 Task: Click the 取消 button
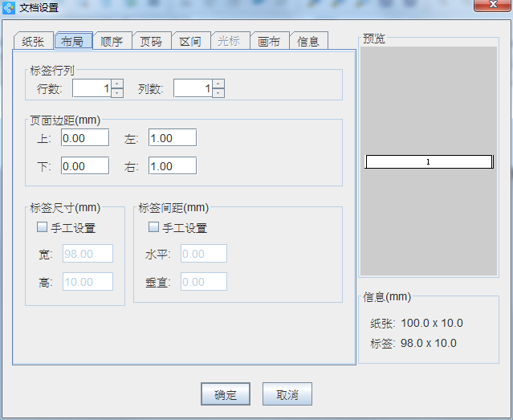point(287,394)
